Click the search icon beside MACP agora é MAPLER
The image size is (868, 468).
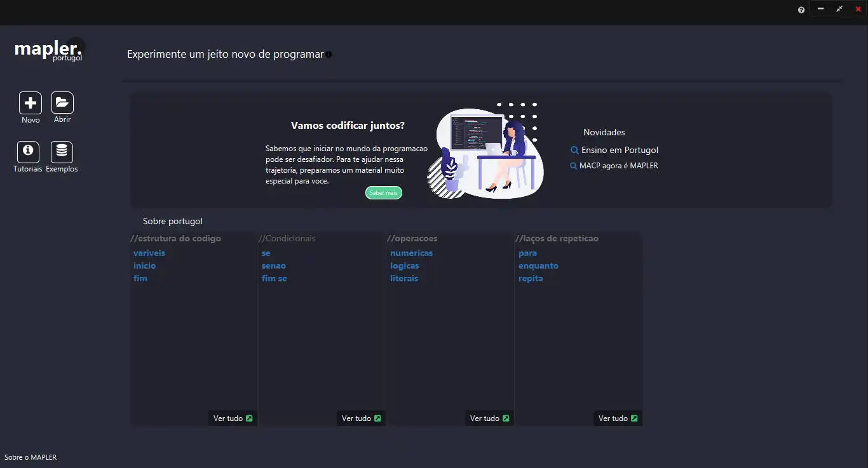click(x=574, y=166)
